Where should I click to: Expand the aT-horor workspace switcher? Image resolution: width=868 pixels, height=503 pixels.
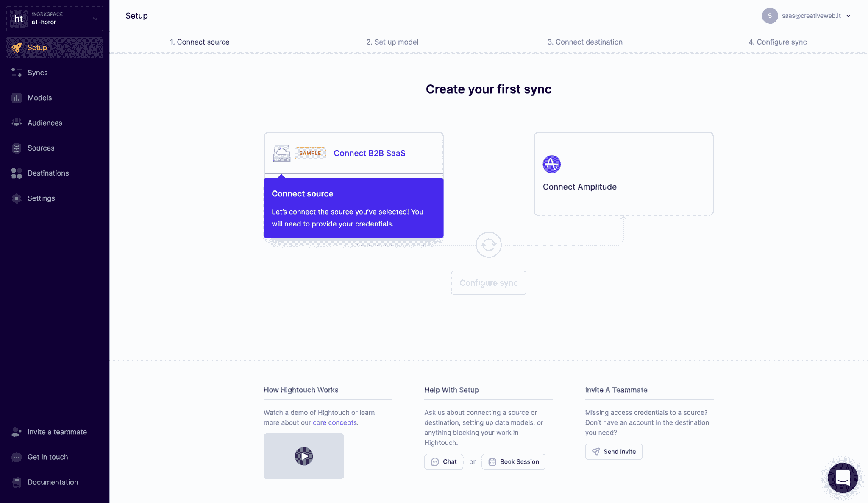[x=55, y=19]
